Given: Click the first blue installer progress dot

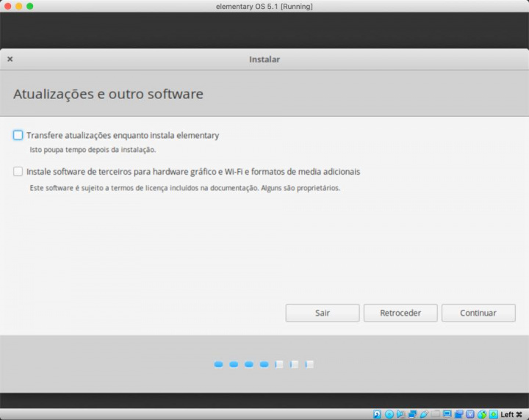Looking at the screenshot, I should click(218, 364).
